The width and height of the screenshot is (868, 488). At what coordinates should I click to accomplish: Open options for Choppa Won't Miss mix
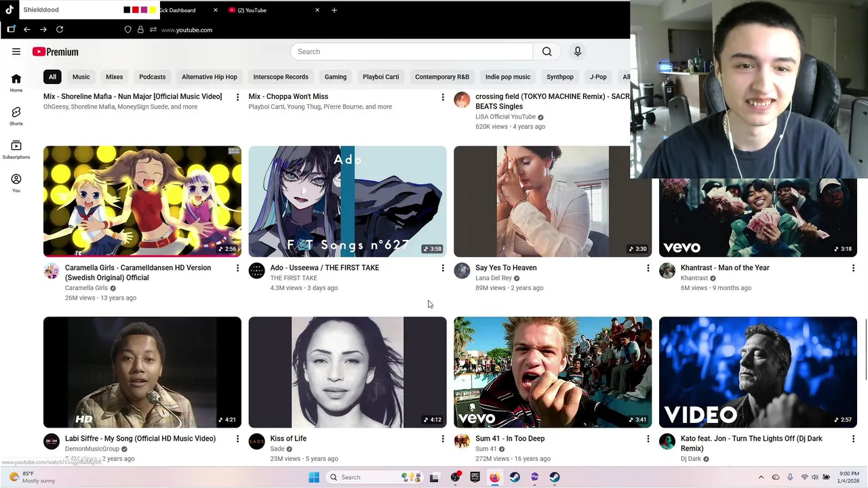click(443, 98)
